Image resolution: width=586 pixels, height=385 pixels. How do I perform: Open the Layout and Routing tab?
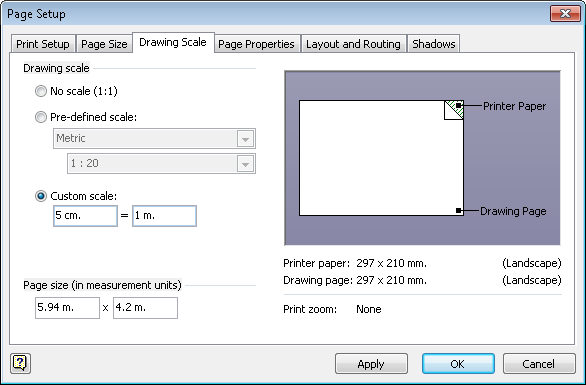(x=354, y=44)
